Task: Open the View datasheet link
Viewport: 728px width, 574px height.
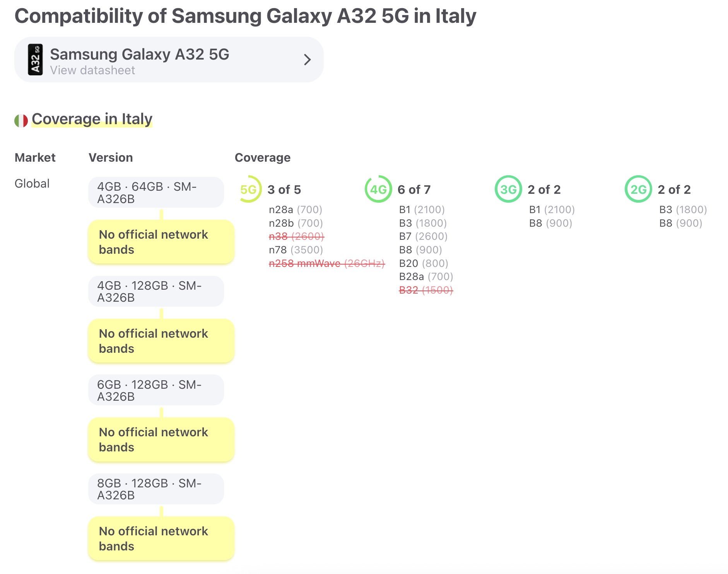Action: pos(92,70)
